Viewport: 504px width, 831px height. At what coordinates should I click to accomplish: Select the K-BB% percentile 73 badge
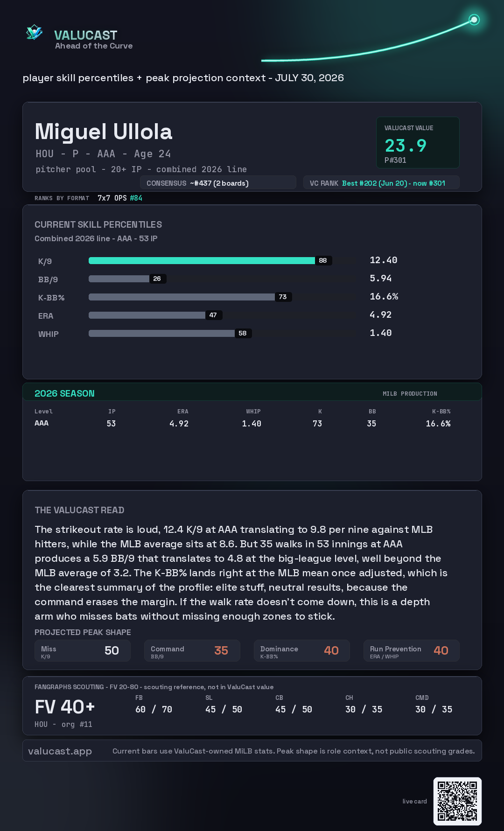(283, 297)
